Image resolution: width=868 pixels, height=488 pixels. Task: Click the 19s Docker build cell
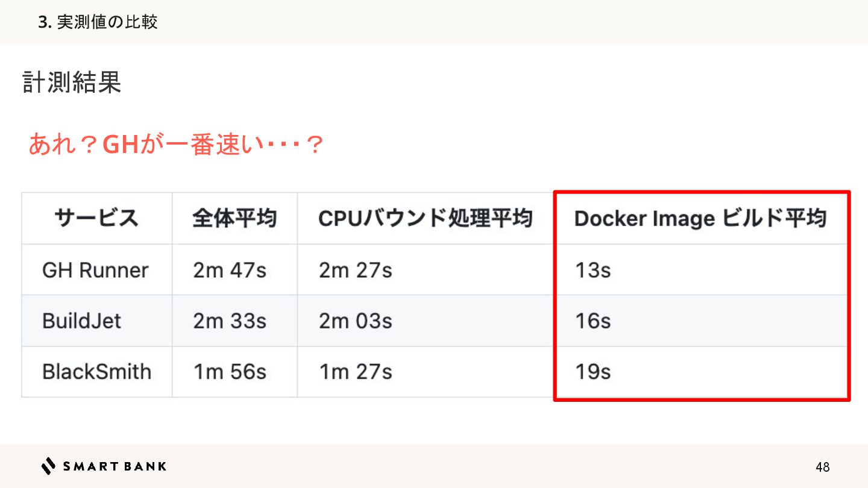593,372
